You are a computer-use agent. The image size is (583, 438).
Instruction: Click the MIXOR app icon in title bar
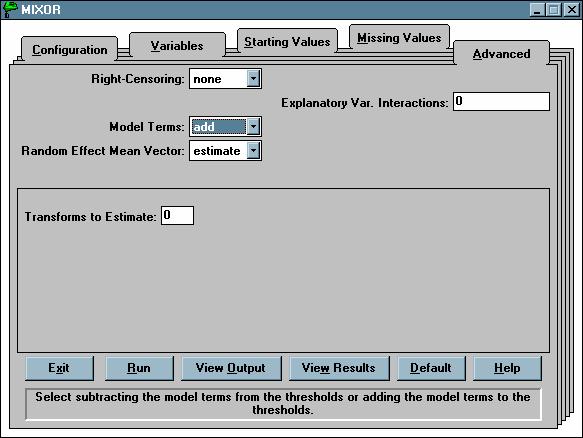[x=10, y=9]
